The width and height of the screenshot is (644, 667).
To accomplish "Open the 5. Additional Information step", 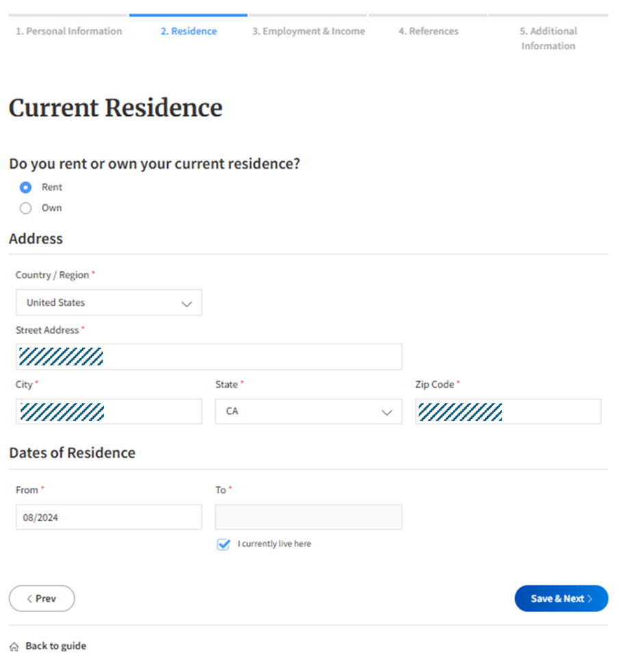I will pyautogui.click(x=548, y=38).
